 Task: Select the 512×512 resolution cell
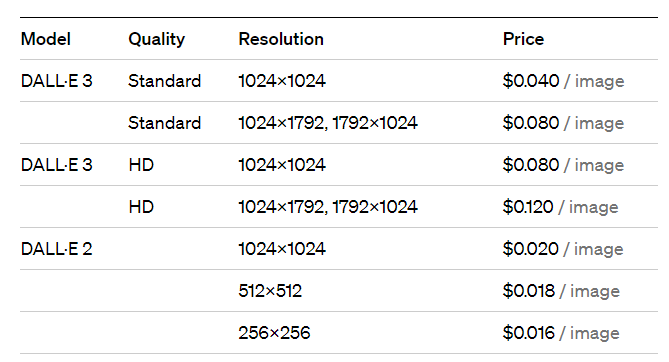(x=270, y=291)
